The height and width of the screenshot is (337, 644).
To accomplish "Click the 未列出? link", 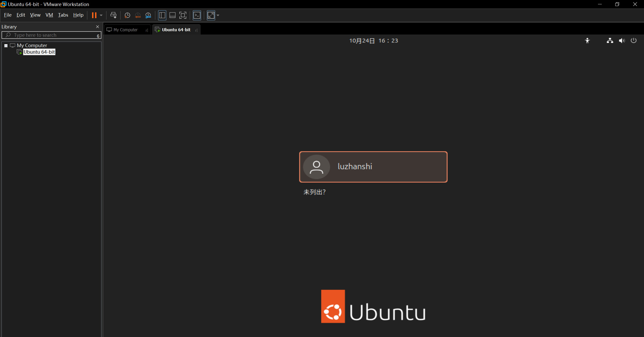I will tap(314, 192).
